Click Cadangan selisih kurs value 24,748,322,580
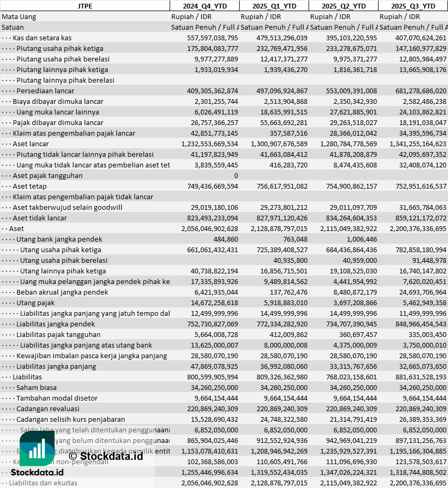448x488 pixels. (x=284, y=419)
